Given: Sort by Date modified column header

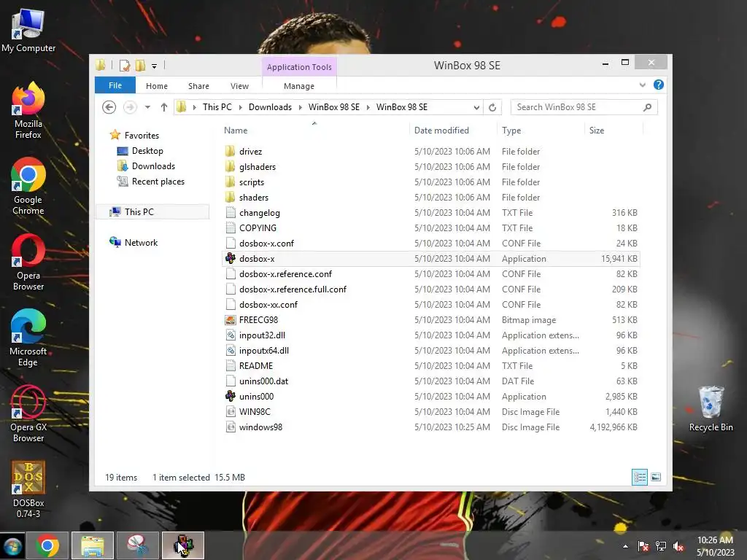Looking at the screenshot, I should point(441,130).
